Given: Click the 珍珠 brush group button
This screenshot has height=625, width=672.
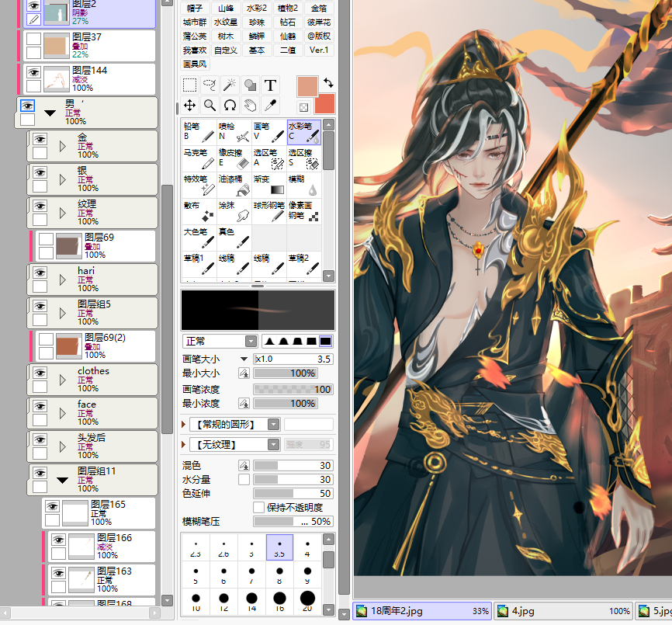Looking at the screenshot, I should point(257,23).
